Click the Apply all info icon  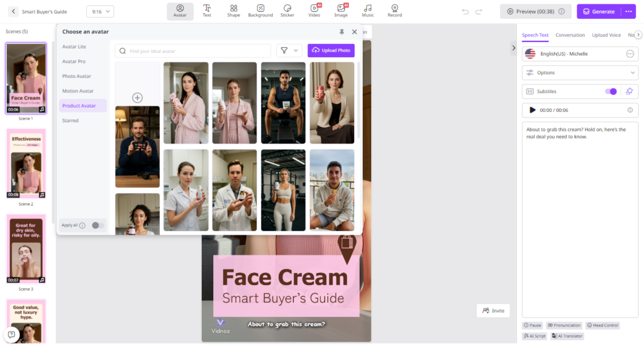82,225
